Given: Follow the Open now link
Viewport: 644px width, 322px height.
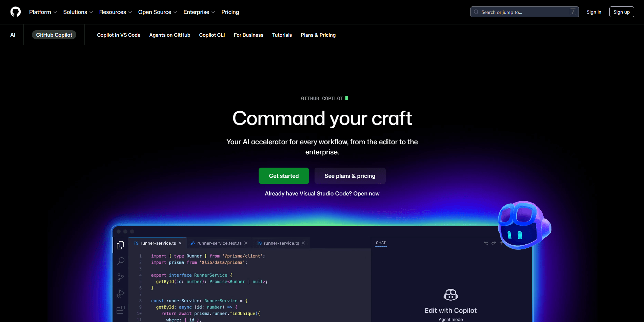Looking at the screenshot, I should [x=366, y=193].
